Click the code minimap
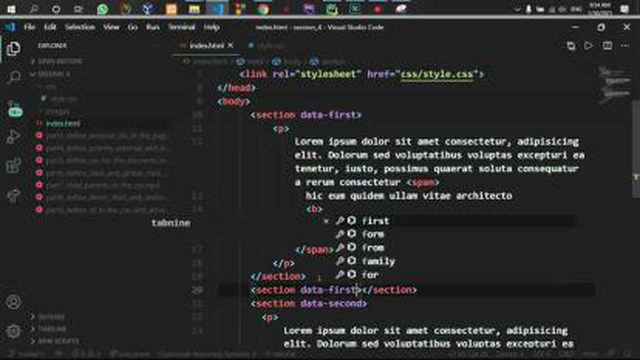The image size is (640, 360). point(614,86)
